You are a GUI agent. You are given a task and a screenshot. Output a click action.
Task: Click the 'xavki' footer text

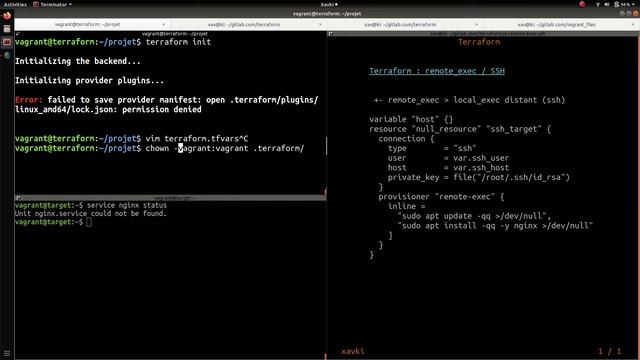tap(353, 351)
